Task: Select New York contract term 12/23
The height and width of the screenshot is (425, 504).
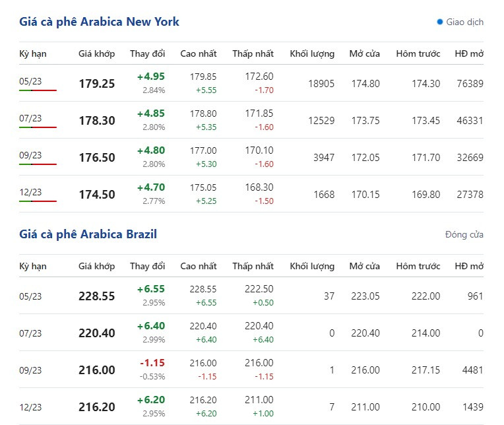Action: [30, 192]
